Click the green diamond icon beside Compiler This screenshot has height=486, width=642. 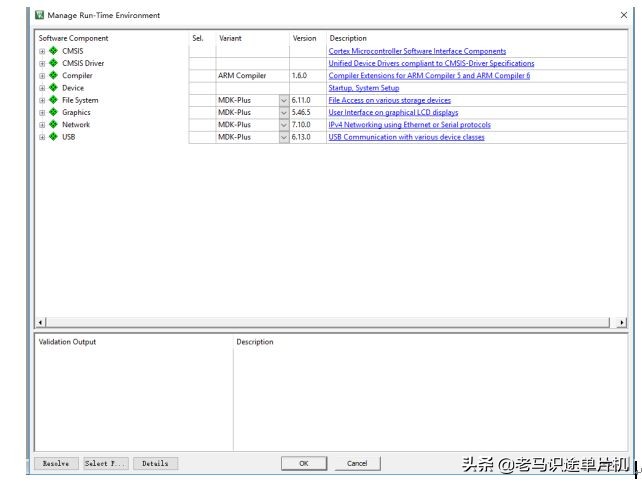point(53,75)
